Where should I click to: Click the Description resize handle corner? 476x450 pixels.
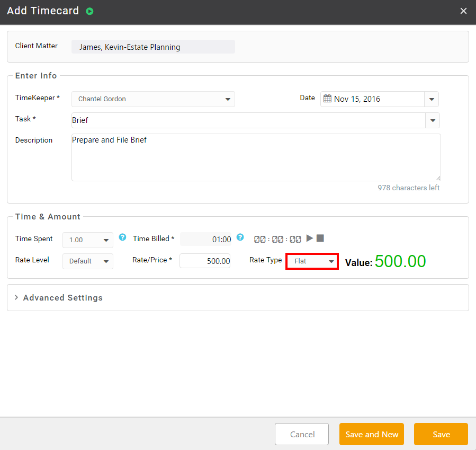tap(438, 179)
